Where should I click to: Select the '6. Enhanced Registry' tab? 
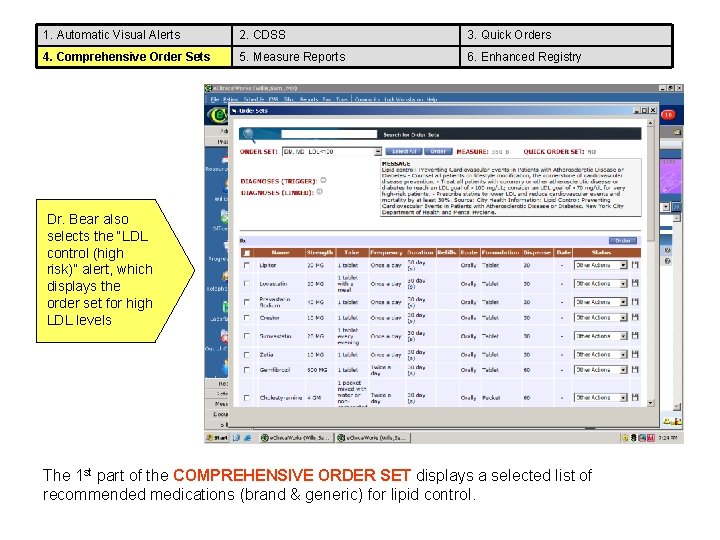tap(566, 57)
